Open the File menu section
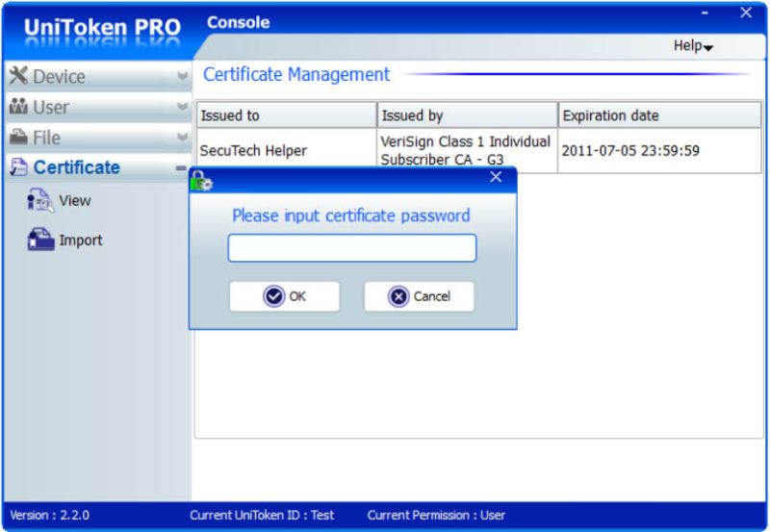The image size is (770, 532). 99,137
